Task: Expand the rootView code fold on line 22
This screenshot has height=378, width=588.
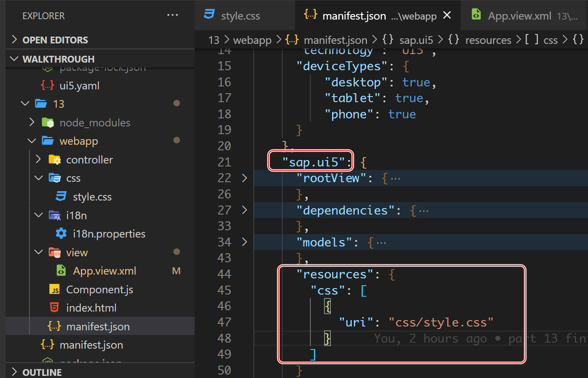Action: pyautogui.click(x=245, y=178)
